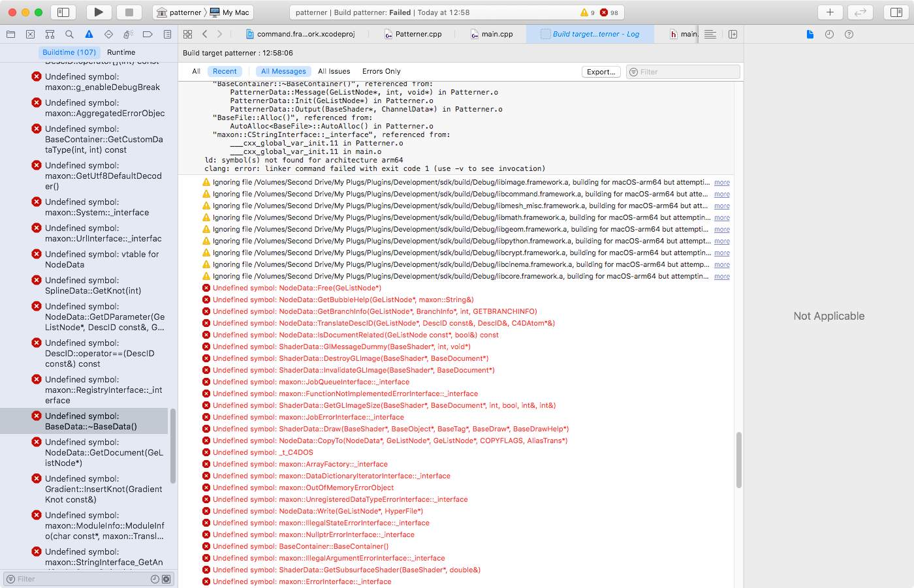Screen dimensions: 914x588
Task: Switch to the Patterner.cpp tab
Action: tap(413, 34)
